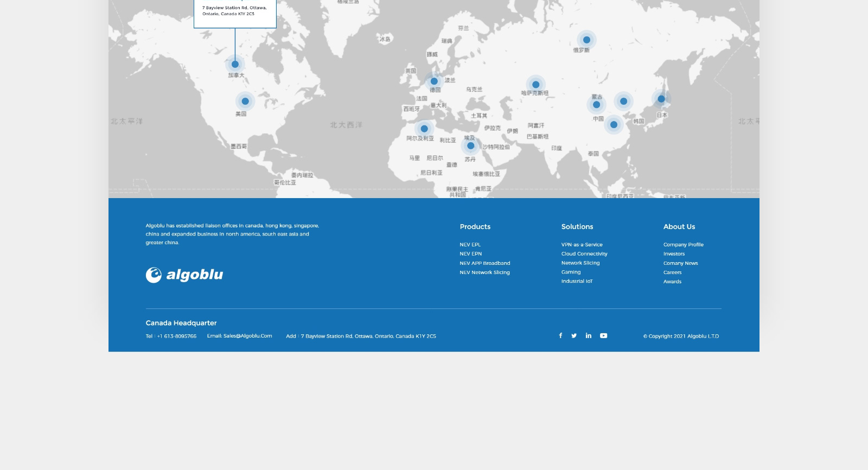Screen dimensions: 868x470
Task: Open the Industrial IoT link
Action: 577,281
